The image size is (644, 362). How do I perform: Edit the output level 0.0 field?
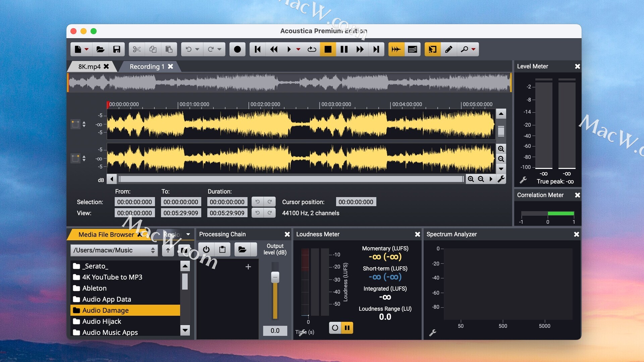click(275, 330)
